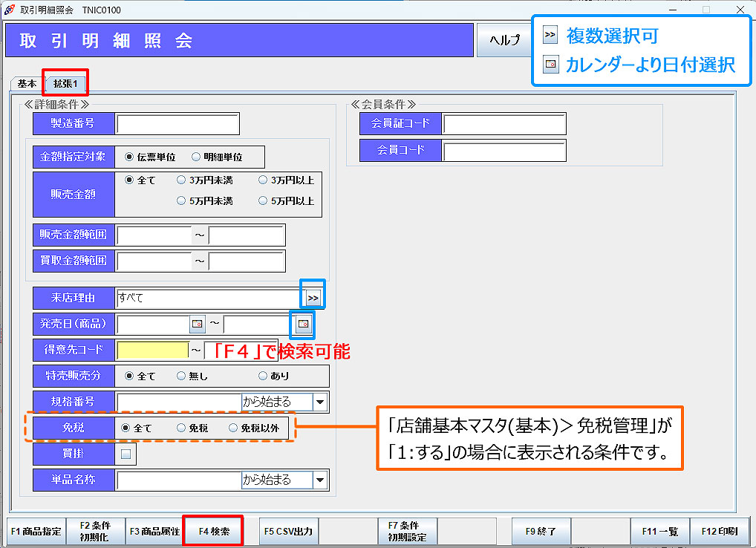This screenshot has height=548, width=756.
Task: Expand 規格番号 match-type dropdown
Action: [x=320, y=402]
